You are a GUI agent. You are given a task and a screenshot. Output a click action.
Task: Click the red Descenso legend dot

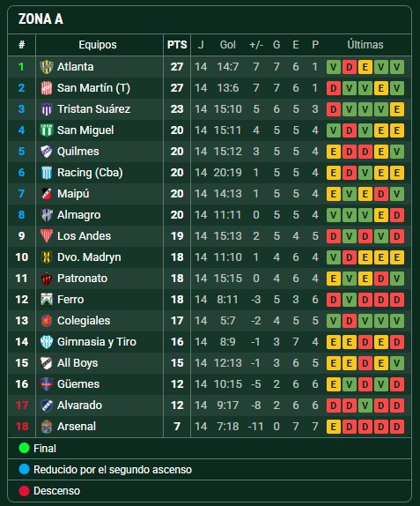coord(24,491)
